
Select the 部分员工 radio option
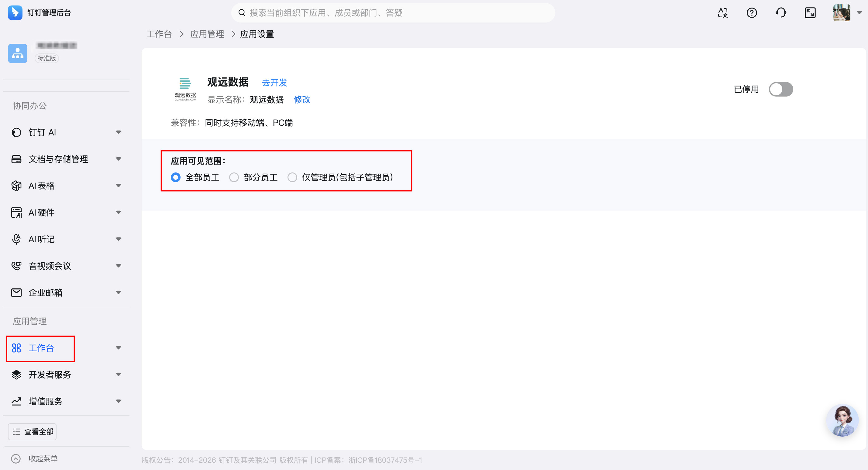point(234,177)
